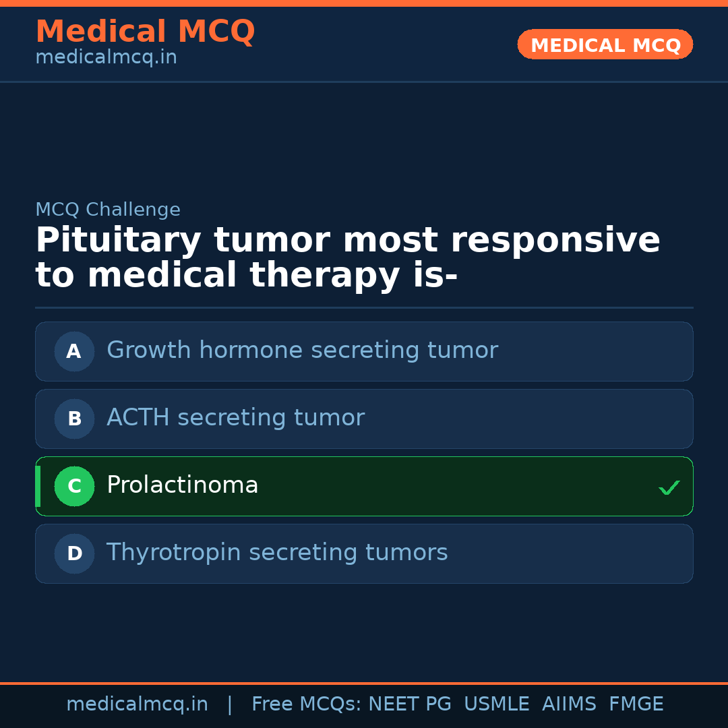This screenshot has width=728, height=728.
Task: Click the circled letter A badge
Action: 74,351
